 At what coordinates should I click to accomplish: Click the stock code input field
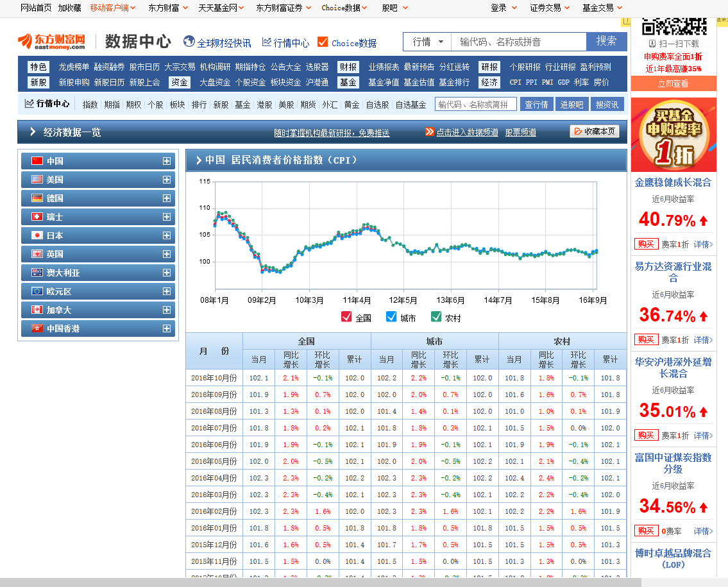pos(475,105)
